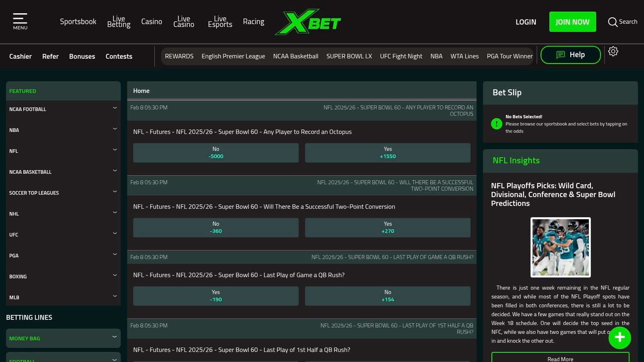Click the JOIN NOW button
The height and width of the screenshot is (362, 644).
(572, 22)
